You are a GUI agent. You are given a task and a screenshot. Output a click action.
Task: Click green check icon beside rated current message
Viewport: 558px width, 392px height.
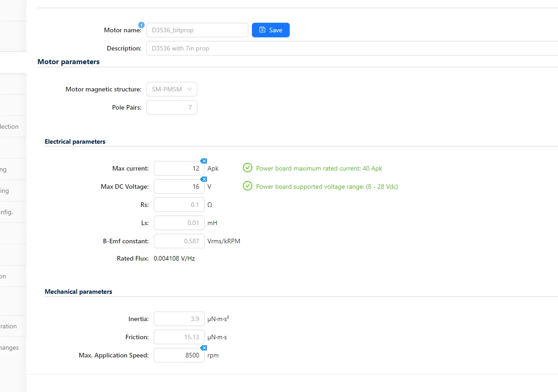(x=247, y=168)
